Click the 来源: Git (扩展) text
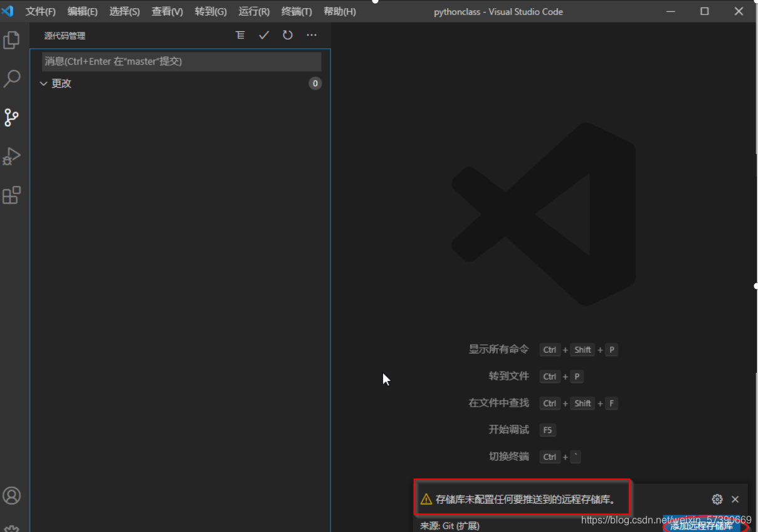This screenshot has width=758, height=532. click(x=450, y=526)
